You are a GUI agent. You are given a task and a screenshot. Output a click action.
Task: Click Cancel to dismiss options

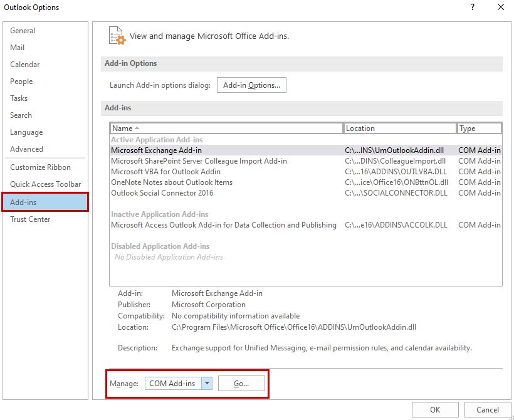pyautogui.click(x=488, y=410)
